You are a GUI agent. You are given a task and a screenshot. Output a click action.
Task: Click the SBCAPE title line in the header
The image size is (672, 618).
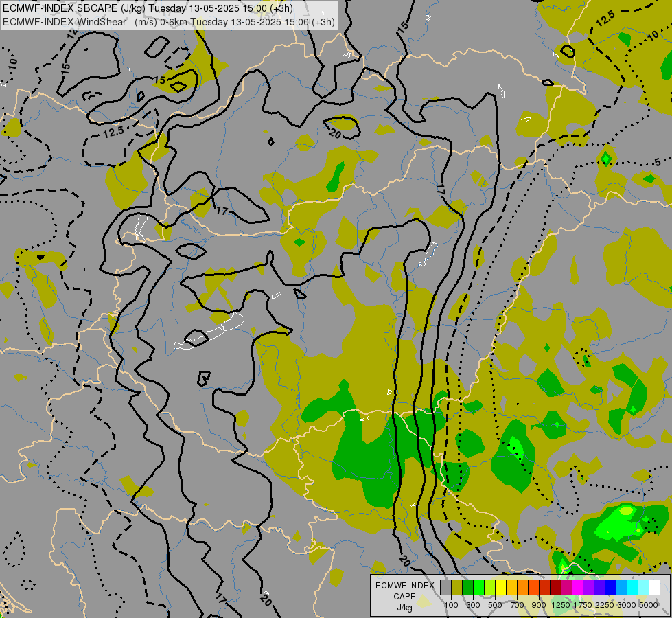[x=148, y=8]
